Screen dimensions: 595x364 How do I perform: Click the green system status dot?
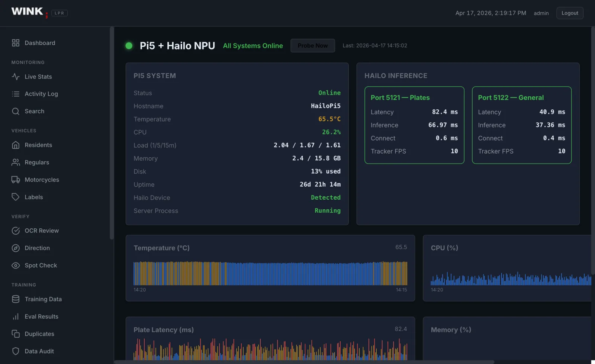(129, 46)
